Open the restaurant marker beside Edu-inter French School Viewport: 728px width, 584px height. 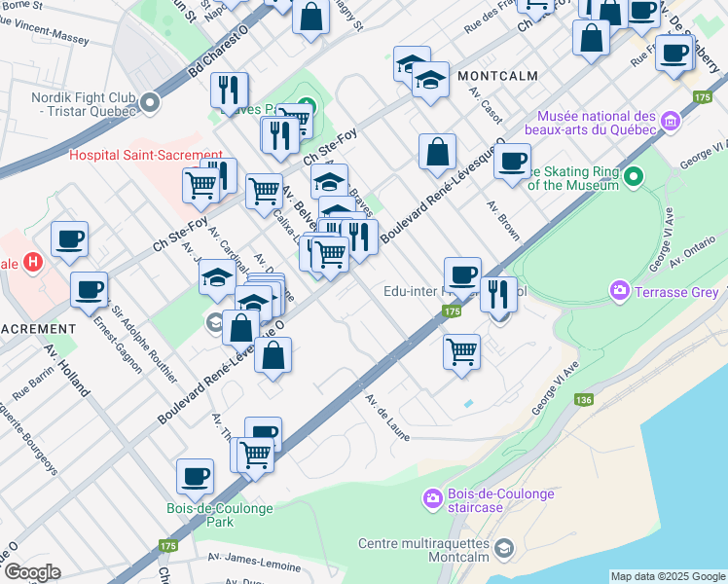[498, 297]
